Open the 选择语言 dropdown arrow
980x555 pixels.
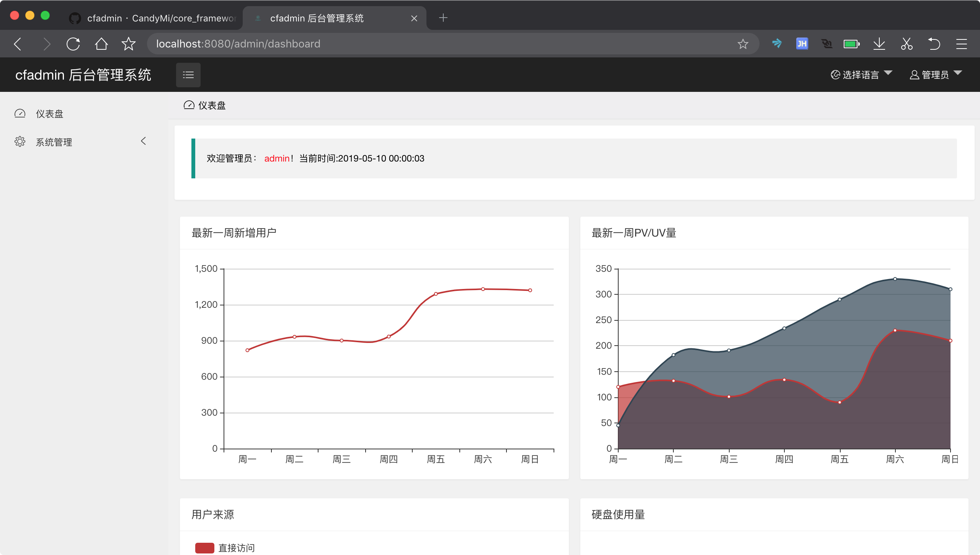click(x=889, y=73)
